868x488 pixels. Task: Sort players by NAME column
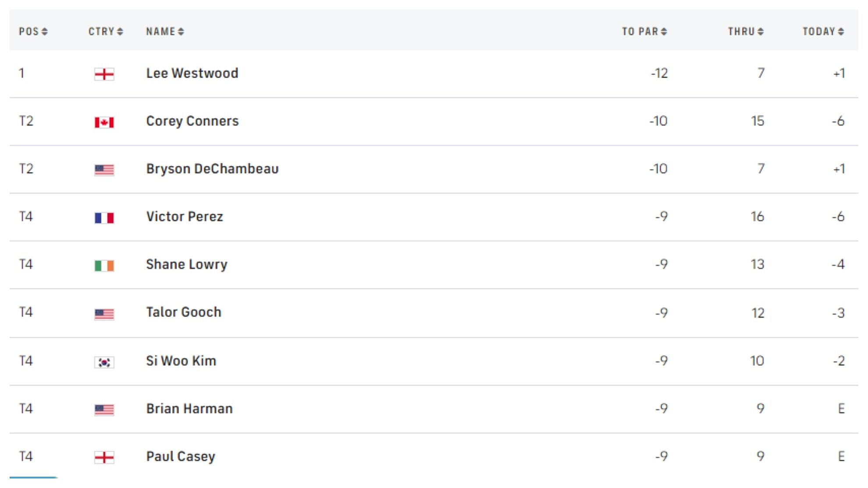pos(165,32)
